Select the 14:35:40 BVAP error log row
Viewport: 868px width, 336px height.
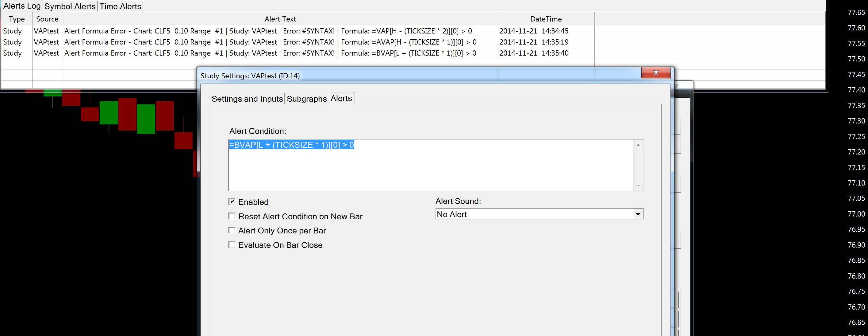270,53
